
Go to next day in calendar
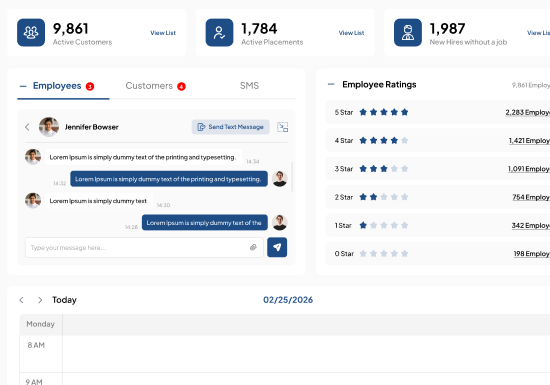click(x=40, y=300)
